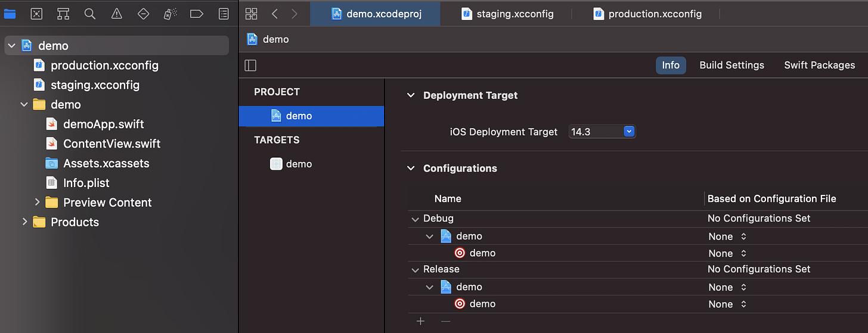Screen dimensions: 868x333
Task: Open the Report navigator icon
Action: pos(224,14)
